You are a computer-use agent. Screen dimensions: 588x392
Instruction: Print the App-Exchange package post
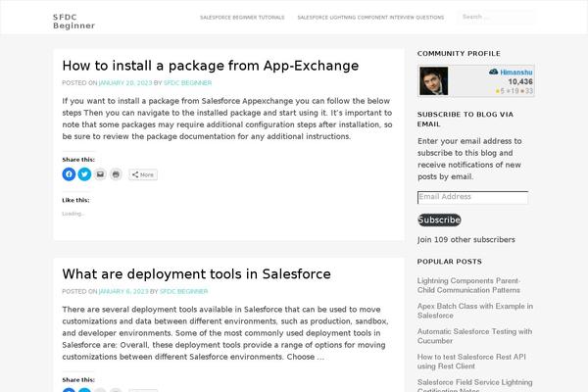(116, 174)
